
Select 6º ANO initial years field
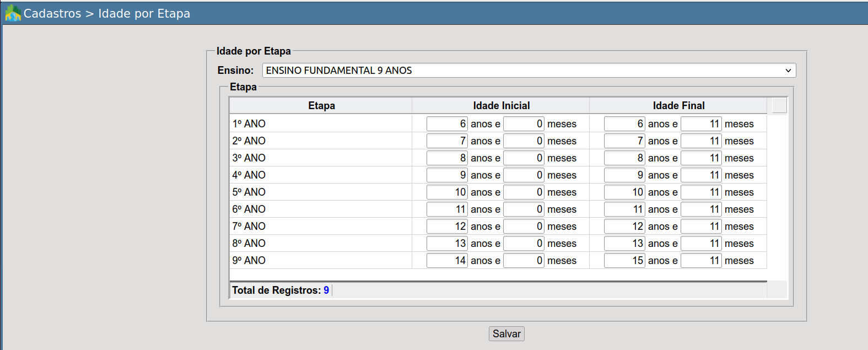(x=447, y=209)
